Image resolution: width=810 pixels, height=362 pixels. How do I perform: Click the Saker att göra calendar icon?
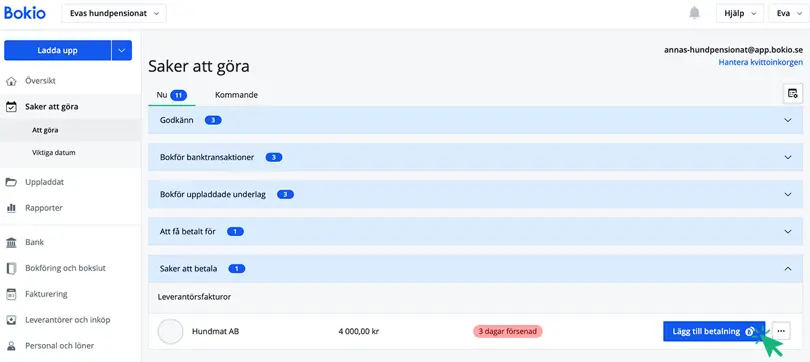11,107
